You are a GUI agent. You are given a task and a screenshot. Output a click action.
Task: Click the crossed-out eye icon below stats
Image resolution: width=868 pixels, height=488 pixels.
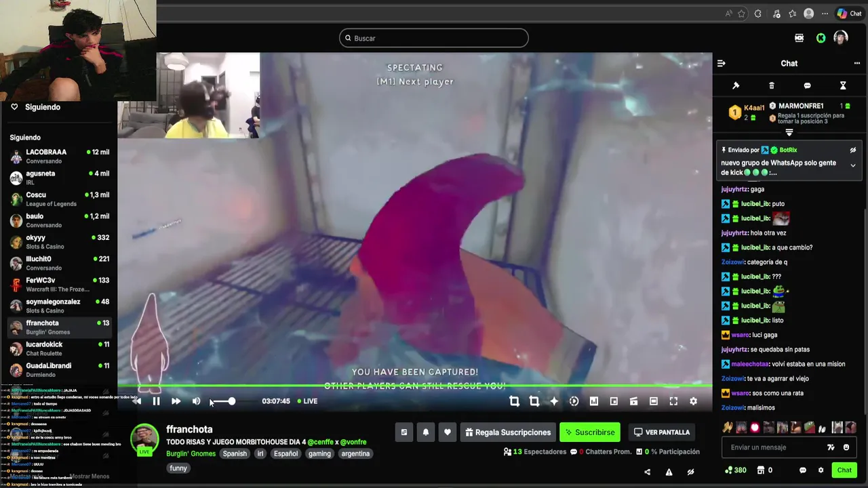click(x=690, y=472)
